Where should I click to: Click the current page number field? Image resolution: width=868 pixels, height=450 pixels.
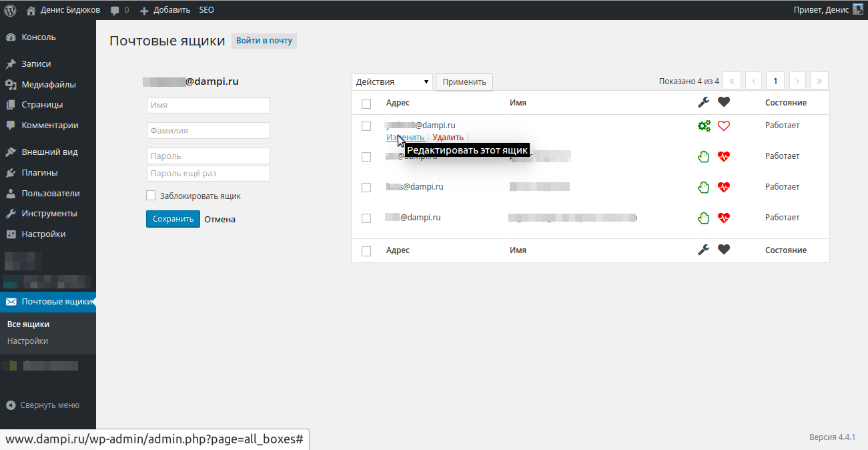(775, 81)
